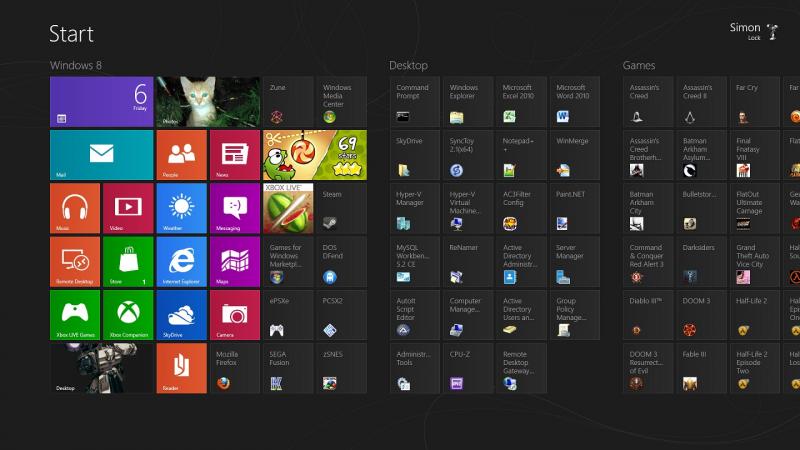Screen dimensions: 800x450
Task: Open the Hyper-V Manager tile
Action: point(415,208)
